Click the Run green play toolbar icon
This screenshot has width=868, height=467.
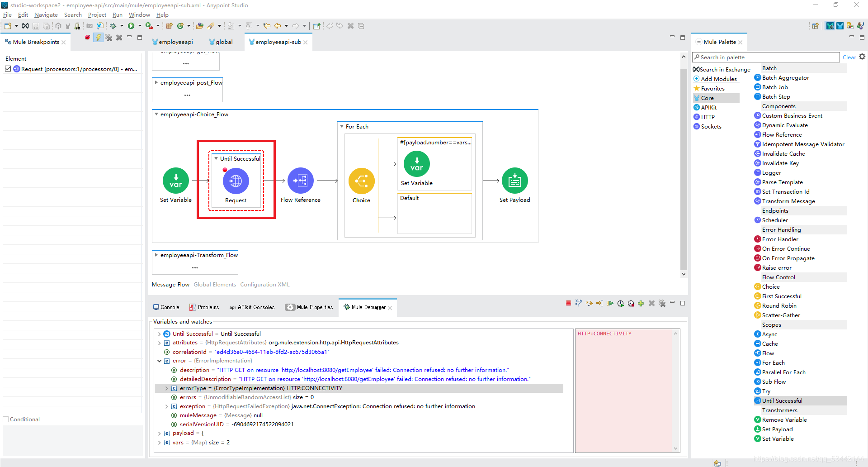click(131, 26)
